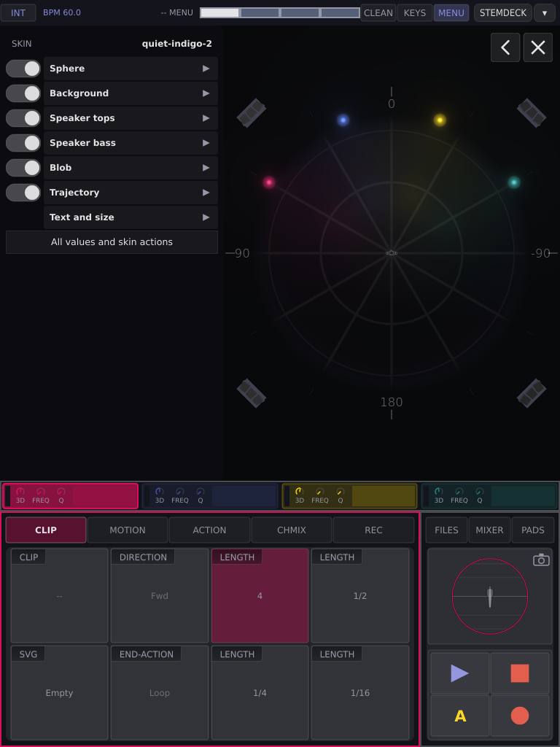Expand the Speaker tops settings row
560x747 pixels.
pos(131,118)
